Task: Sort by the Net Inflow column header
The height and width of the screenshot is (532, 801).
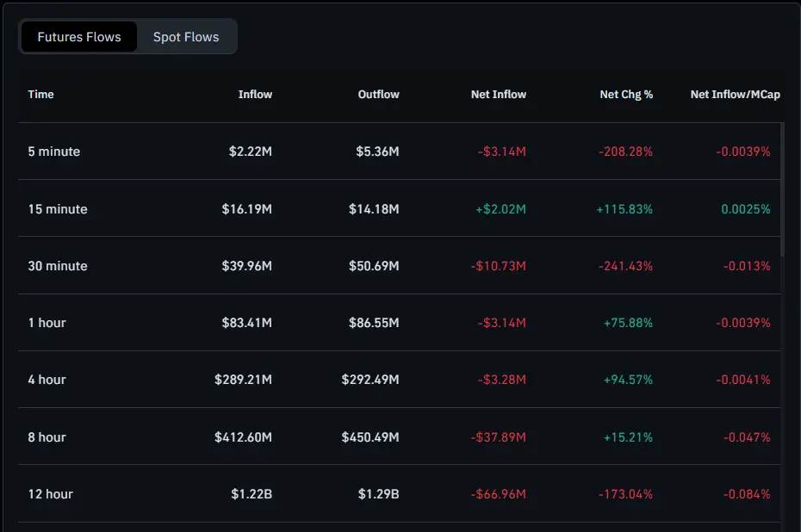Action: 499,95
